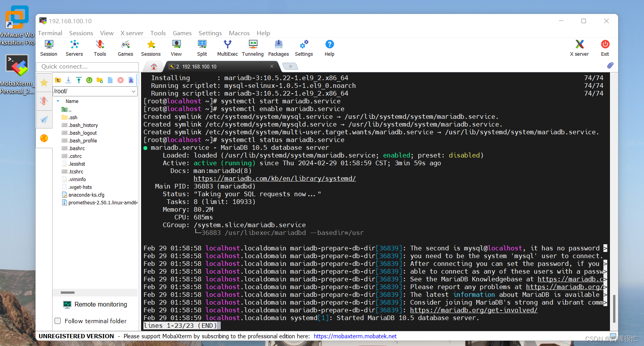This screenshot has width=644, height=346.
Task: Click the X server toolbar icon
Action: pyautogui.click(x=579, y=48)
